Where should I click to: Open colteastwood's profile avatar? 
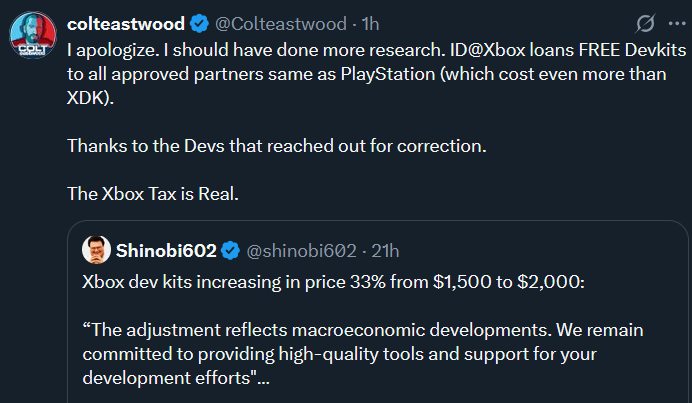coord(32,37)
